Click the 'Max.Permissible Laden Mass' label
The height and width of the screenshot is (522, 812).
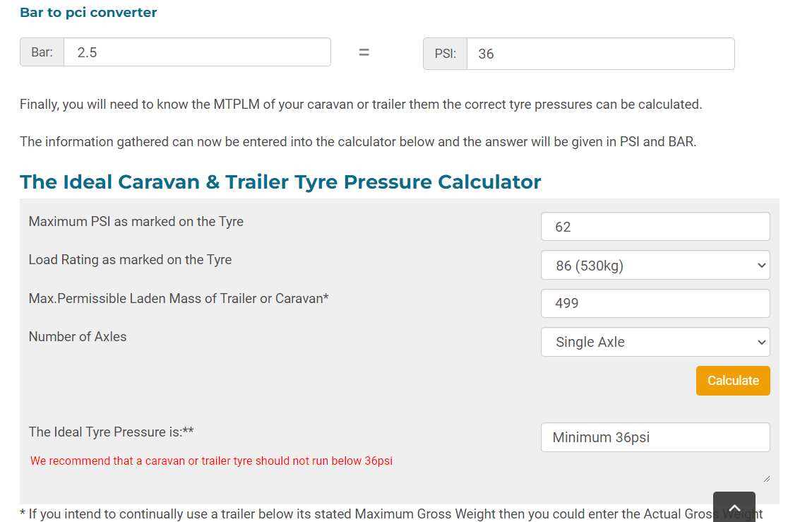(179, 299)
